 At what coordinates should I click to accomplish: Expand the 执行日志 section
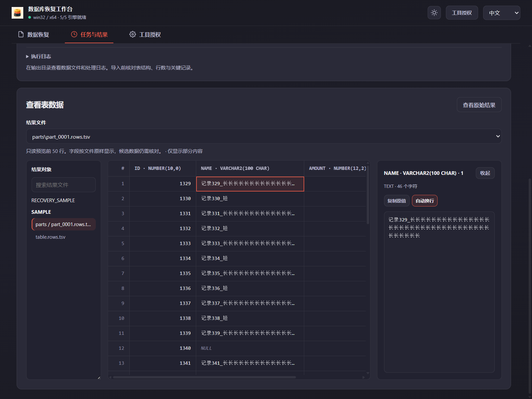[39, 56]
